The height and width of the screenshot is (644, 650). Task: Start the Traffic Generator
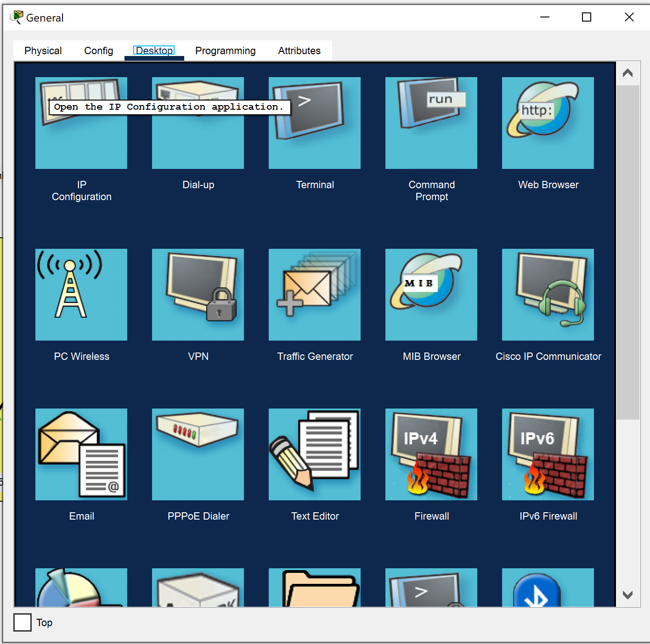pos(315,295)
